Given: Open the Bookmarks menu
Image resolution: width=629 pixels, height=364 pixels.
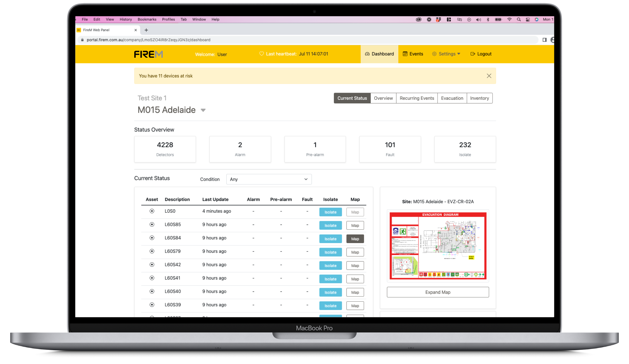Looking at the screenshot, I should coord(147,19).
